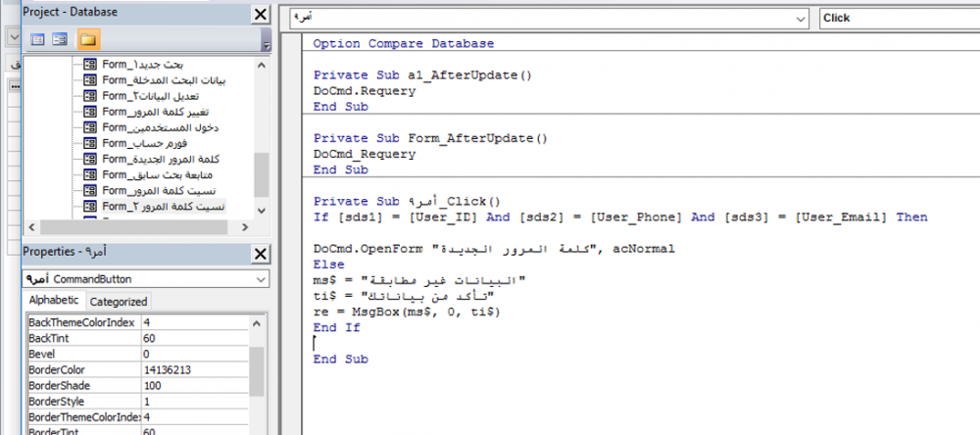Click BorderColor value 14136213
980x435 pixels.
tap(195, 370)
